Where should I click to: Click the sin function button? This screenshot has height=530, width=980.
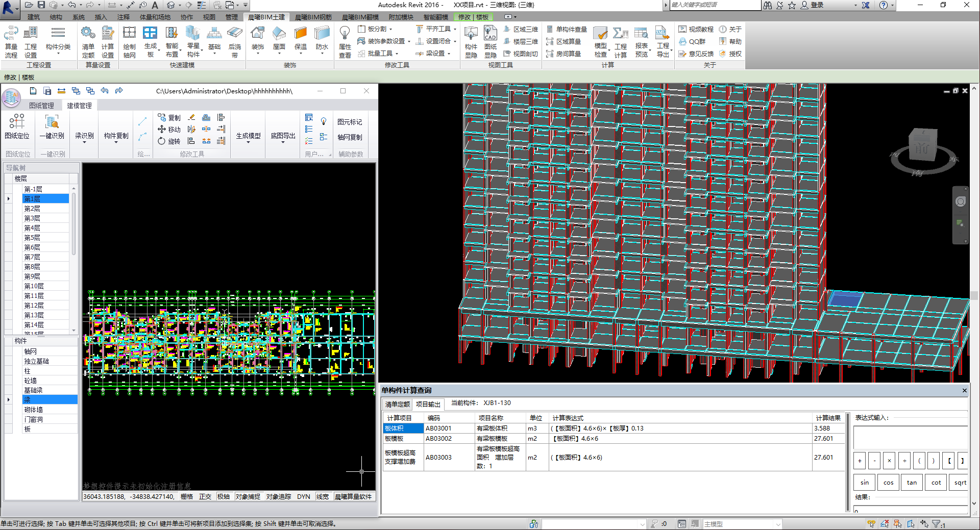tap(865, 482)
